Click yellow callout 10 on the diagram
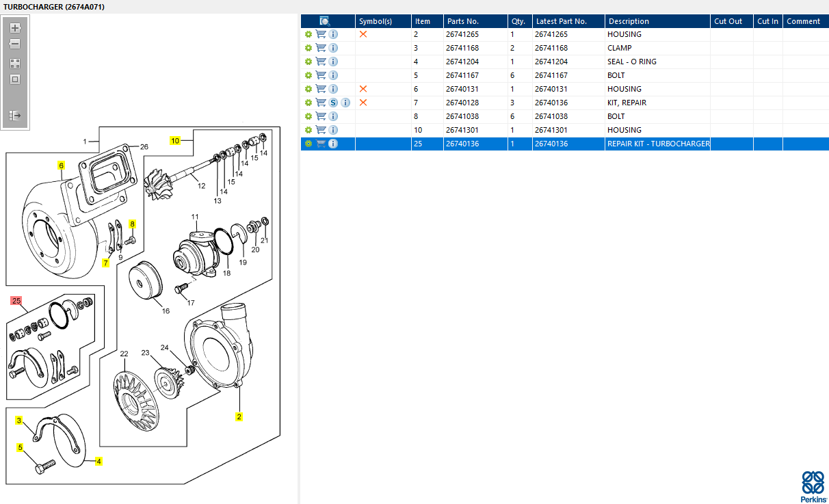Screen dimensions: 829x504 point(175,141)
